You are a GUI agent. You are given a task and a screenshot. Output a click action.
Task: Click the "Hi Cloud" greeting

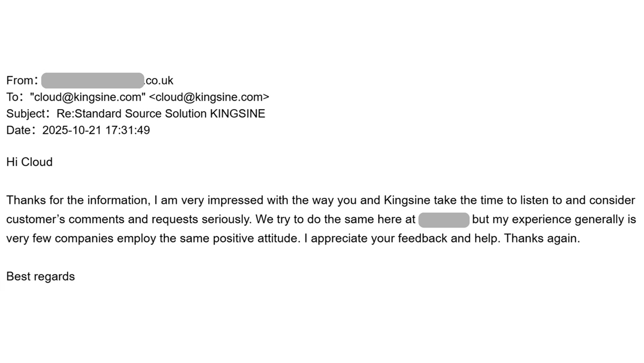pos(30,162)
